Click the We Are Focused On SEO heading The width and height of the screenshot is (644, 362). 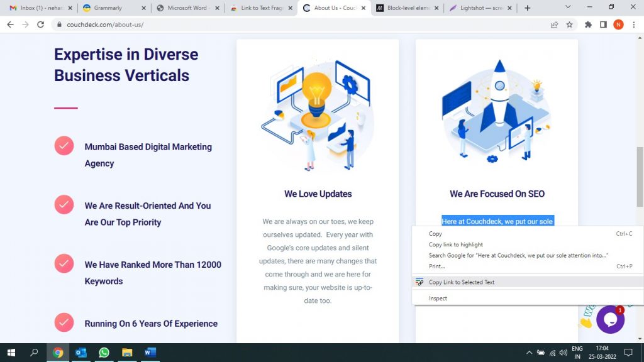click(497, 194)
